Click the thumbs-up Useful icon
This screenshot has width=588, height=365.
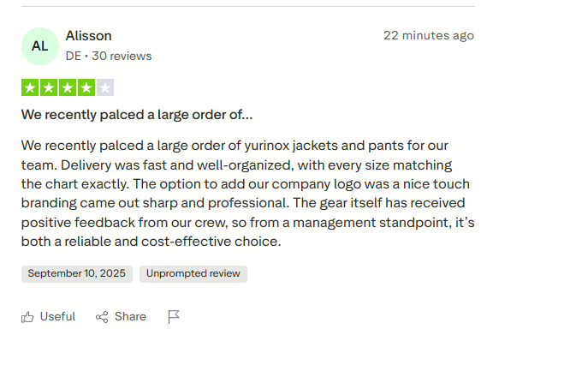click(27, 317)
